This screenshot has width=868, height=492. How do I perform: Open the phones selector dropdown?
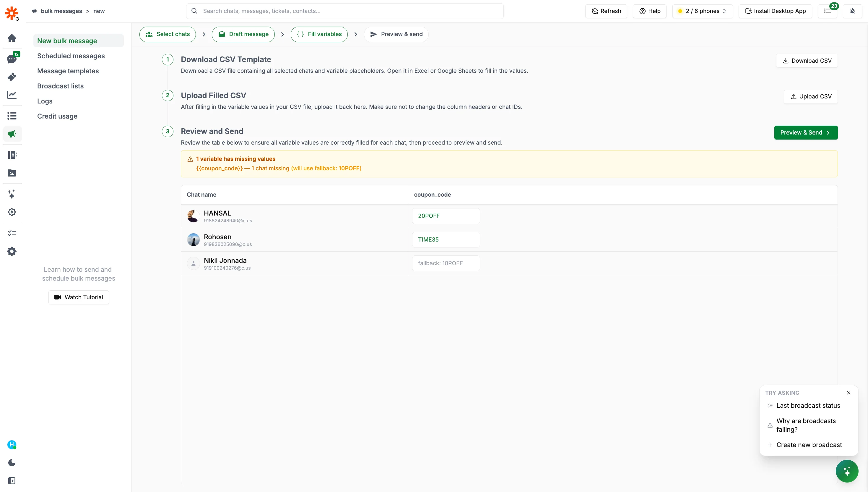(702, 11)
